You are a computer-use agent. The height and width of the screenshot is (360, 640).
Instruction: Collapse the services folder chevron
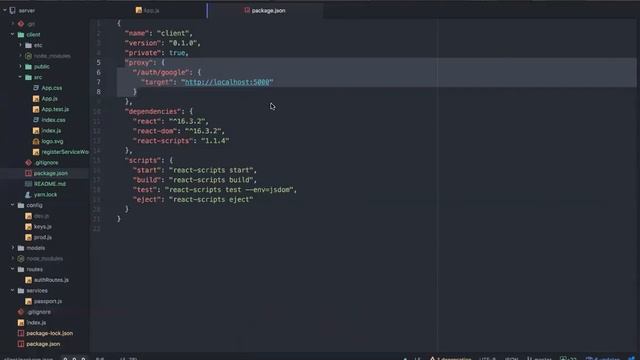coord(13,290)
